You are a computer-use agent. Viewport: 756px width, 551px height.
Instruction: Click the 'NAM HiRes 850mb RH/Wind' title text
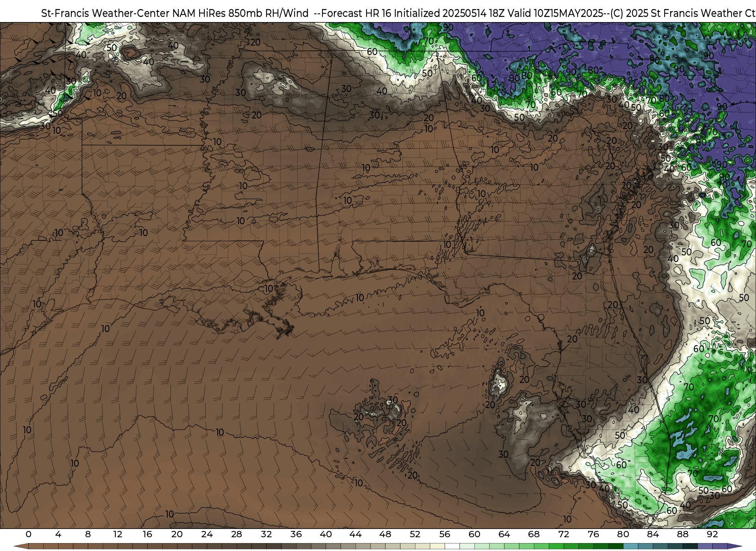[240, 13]
